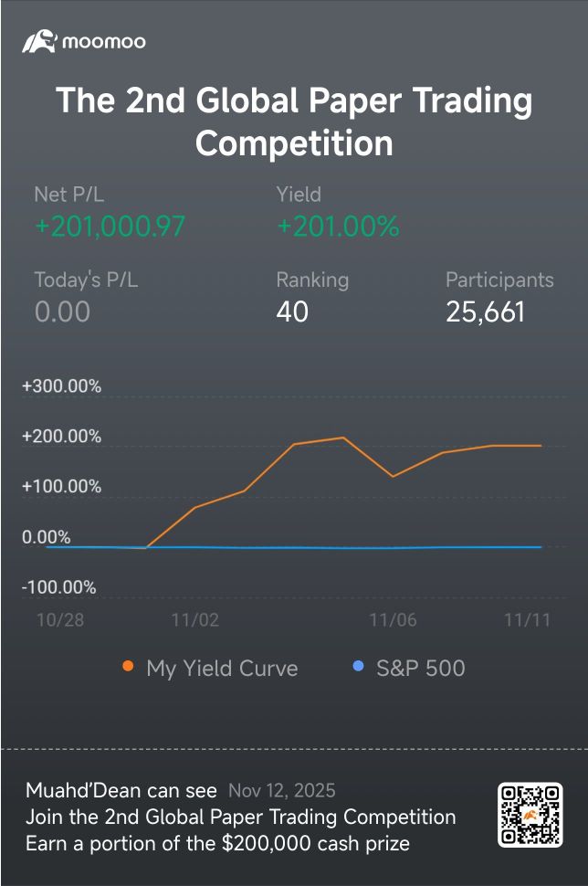Click the Net P/L value +201,000.97

(110, 227)
